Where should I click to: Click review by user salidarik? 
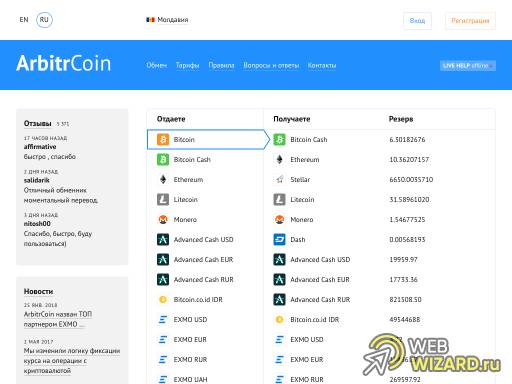[x=36, y=180]
